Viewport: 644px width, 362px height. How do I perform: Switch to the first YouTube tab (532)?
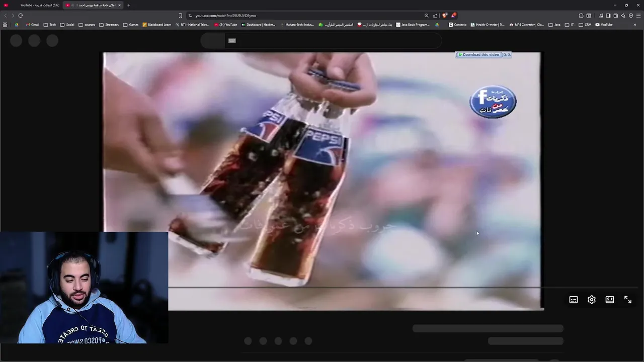(33, 5)
